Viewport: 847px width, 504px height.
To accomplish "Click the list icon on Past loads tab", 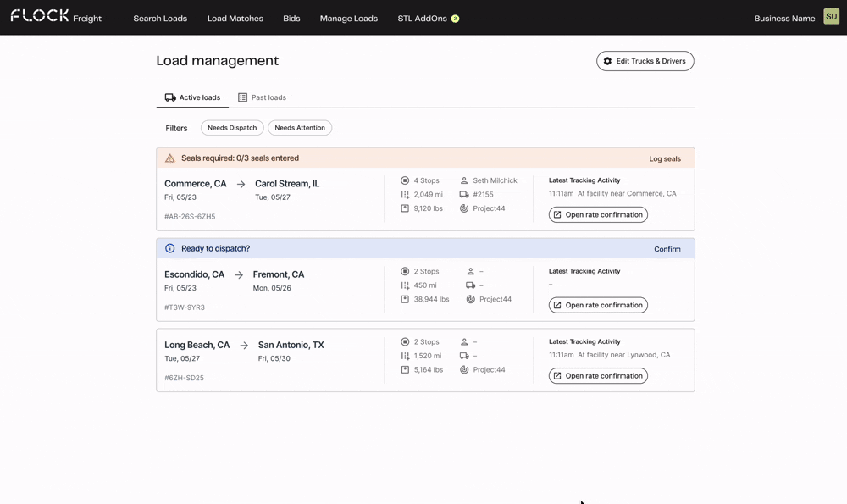I will (242, 97).
